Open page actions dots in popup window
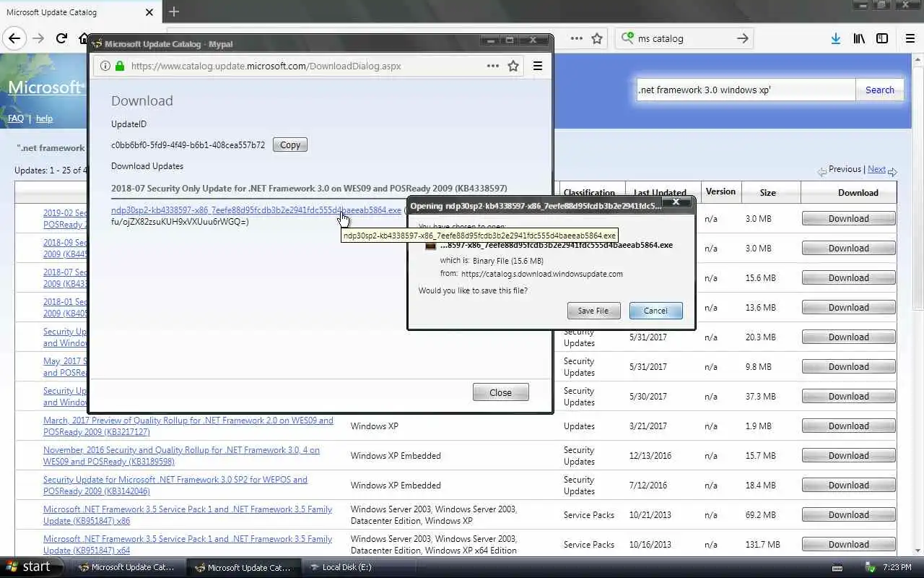Image resolution: width=924 pixels, height=578 pixels. pyautogui.click(x=493, y=66)
